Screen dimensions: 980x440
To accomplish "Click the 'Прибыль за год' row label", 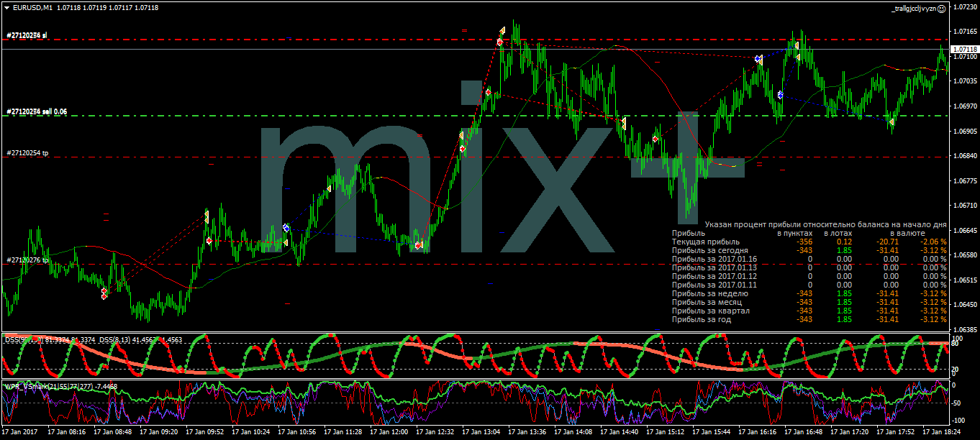I will click(x=703, y=319).
